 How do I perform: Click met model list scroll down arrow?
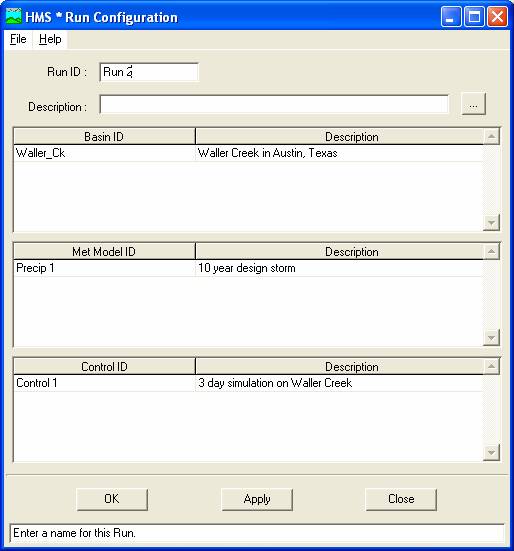492,338
